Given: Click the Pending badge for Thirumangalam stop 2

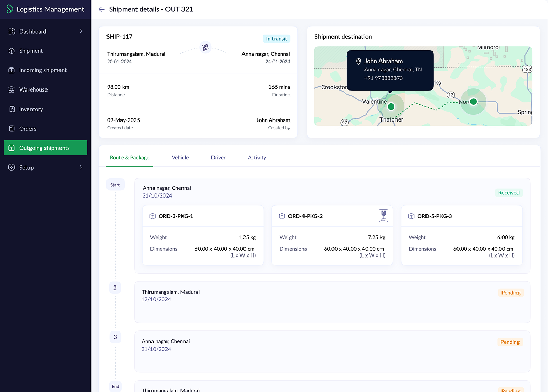Looking at the screenshot, I should [511, 293].
